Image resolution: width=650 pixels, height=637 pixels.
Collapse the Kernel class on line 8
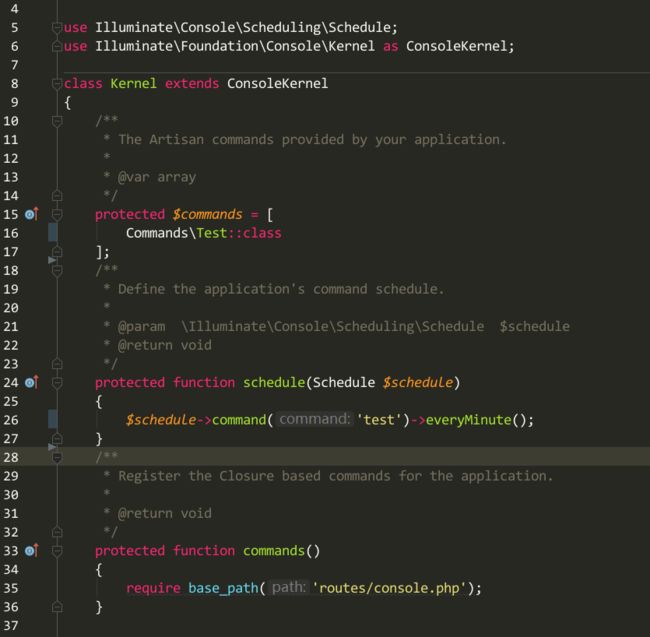pos(57,83)
